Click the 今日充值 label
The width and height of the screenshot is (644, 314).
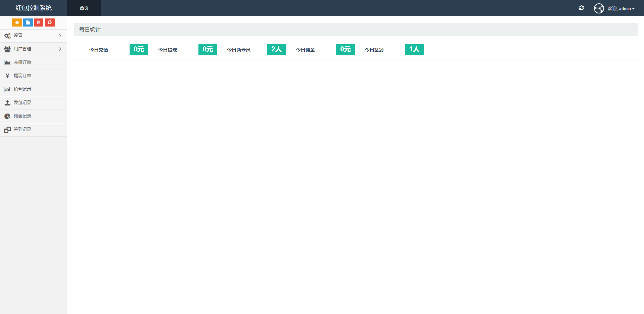(x=99, y=50)
